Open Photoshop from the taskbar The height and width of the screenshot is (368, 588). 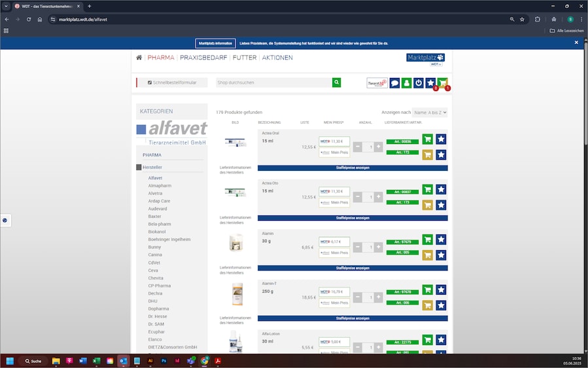(164, 361)
